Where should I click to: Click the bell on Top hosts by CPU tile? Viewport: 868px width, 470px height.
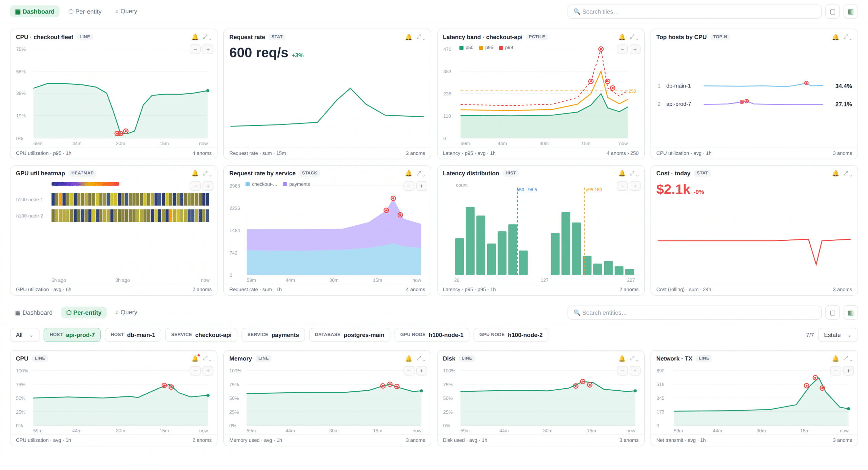tap(835, 37)
